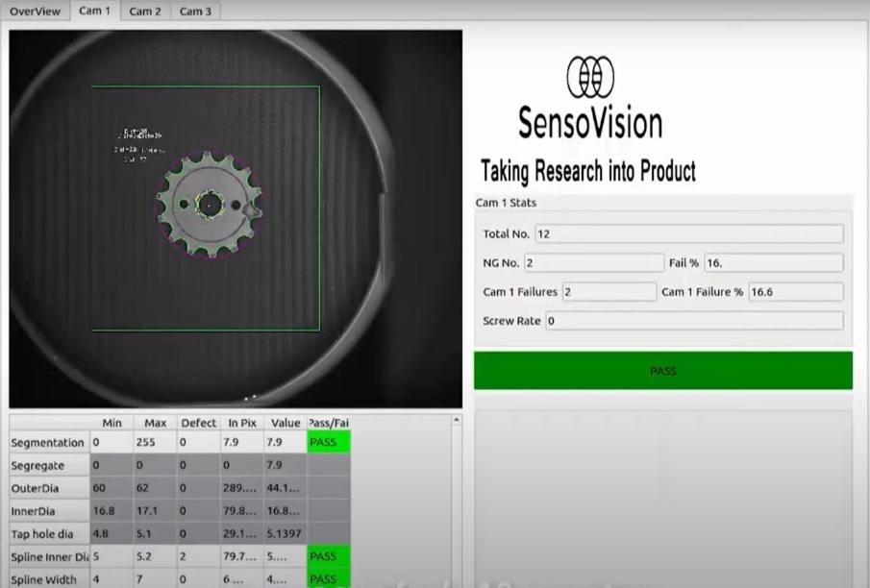870x588 pixels.
Task: Select the Cam 1 tab
Action: (95, 11)
